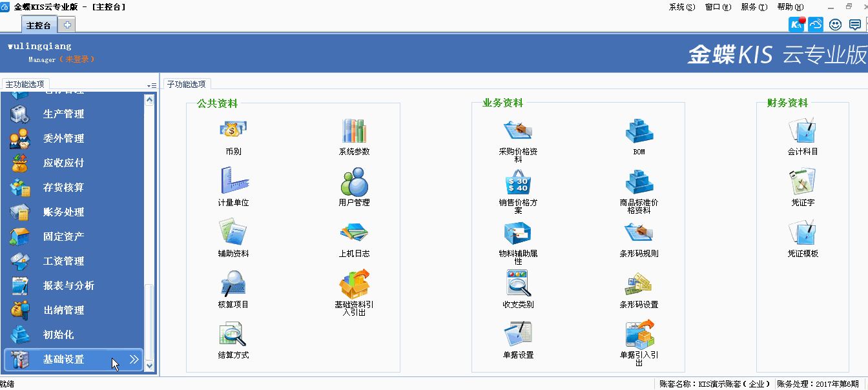Open the 系统(S) menu
Screen dimensions: 868x390
(x=682, y=7)
